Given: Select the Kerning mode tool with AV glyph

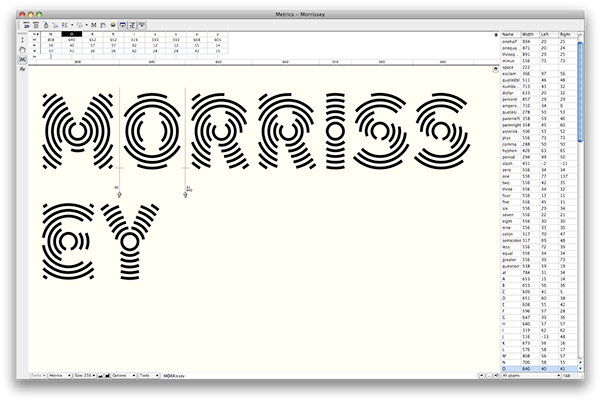Looking at the screenshot, I should [22, 69].
